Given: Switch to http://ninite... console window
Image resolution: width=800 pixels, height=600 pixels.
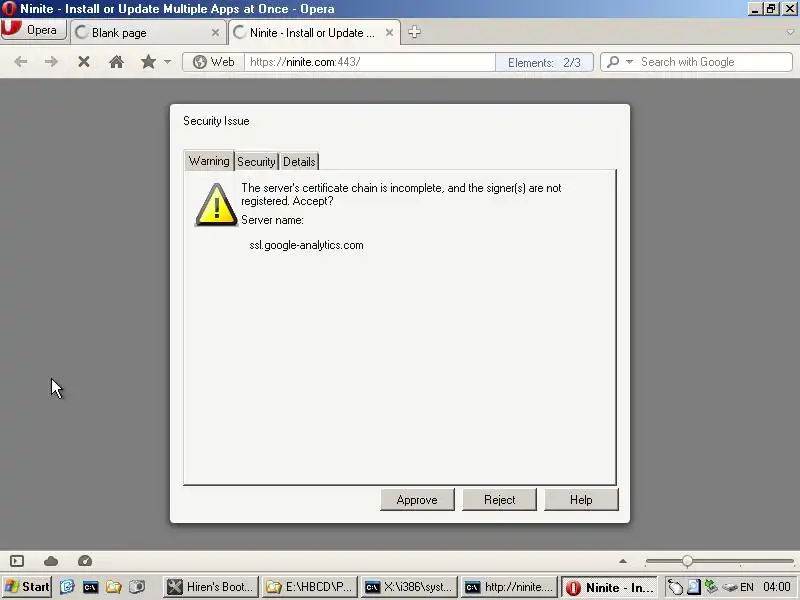Looking at the screenshot, I should pos(509,587).
